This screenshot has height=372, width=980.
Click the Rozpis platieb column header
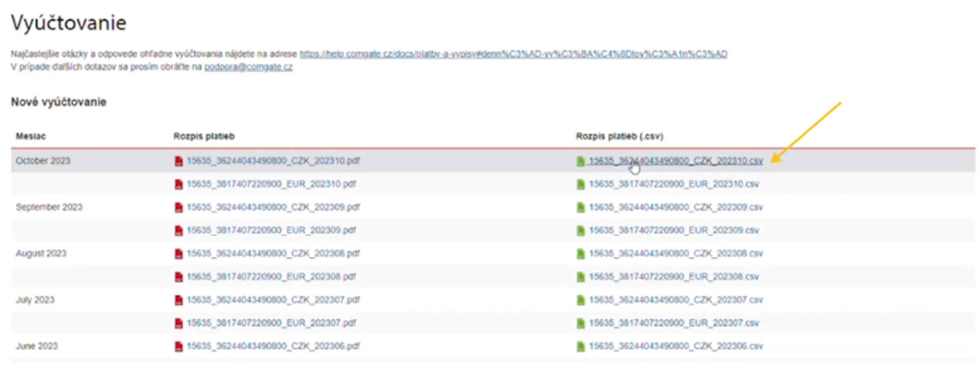(x=204, y=136)
